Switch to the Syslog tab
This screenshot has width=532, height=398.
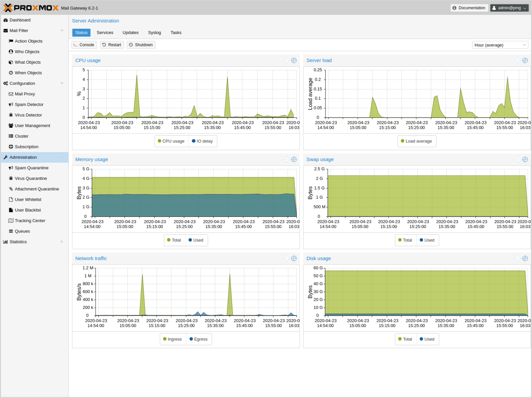click(x=154, y=33)
